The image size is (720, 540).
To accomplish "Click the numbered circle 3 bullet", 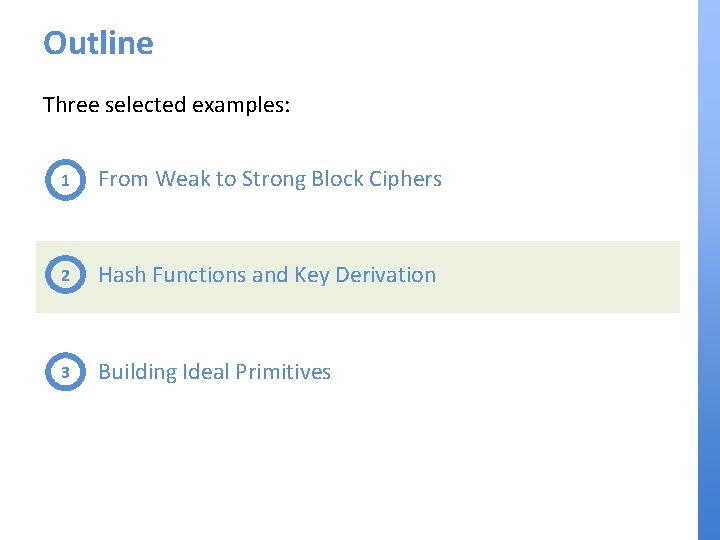I will point(65,373).
